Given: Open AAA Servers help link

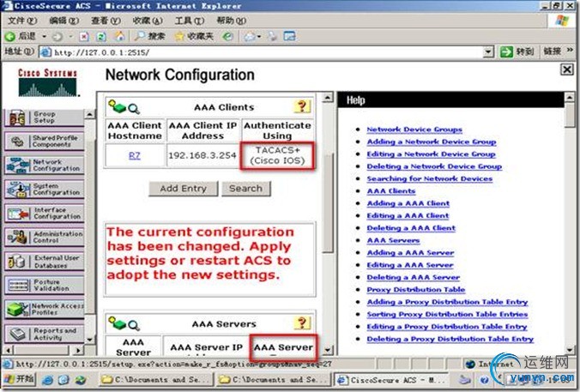Looking at the screenshot, I should (x=393, y=240).
